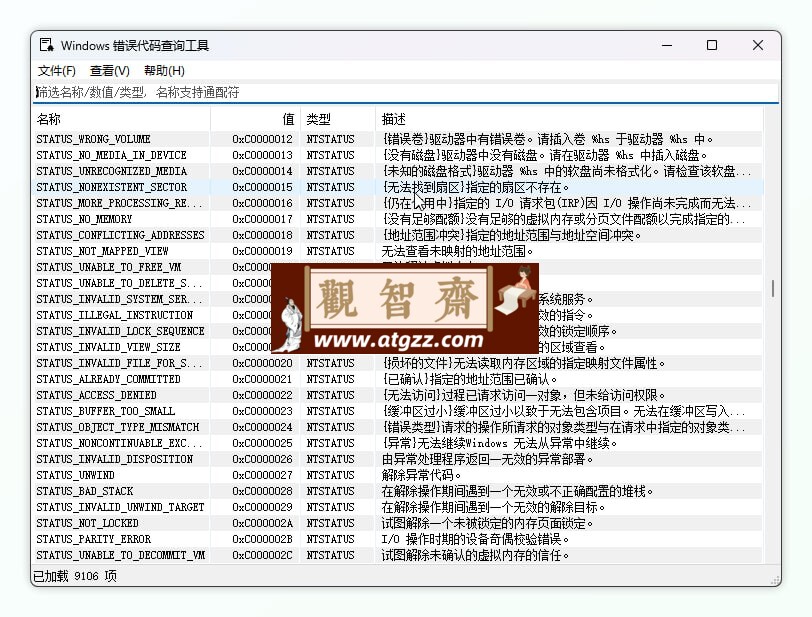812x617 pixels.
Task: Click value cell 0xC0000020
Action: pyautogui.click(x=262, y=364)
